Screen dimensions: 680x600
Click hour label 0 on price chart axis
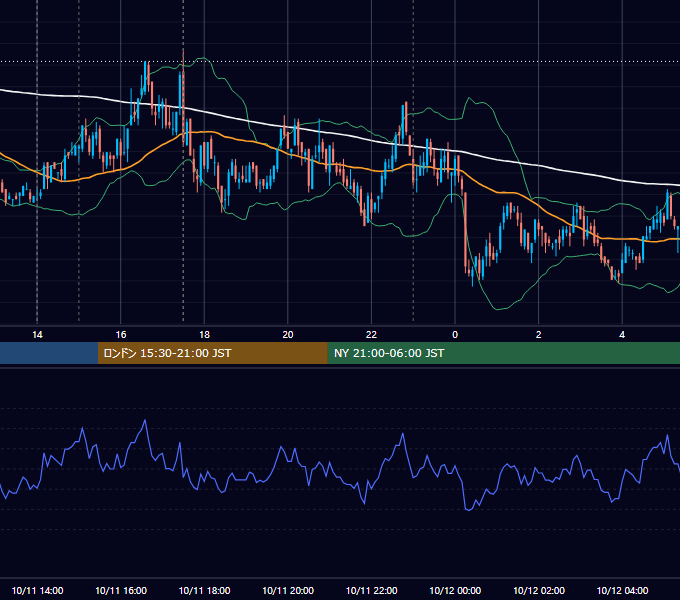[455, 335]
